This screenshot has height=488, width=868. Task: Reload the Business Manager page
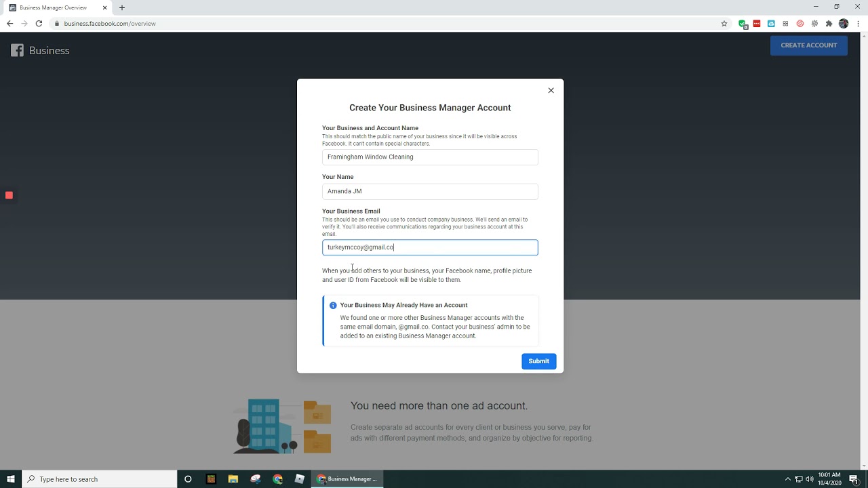coord(39,23)
